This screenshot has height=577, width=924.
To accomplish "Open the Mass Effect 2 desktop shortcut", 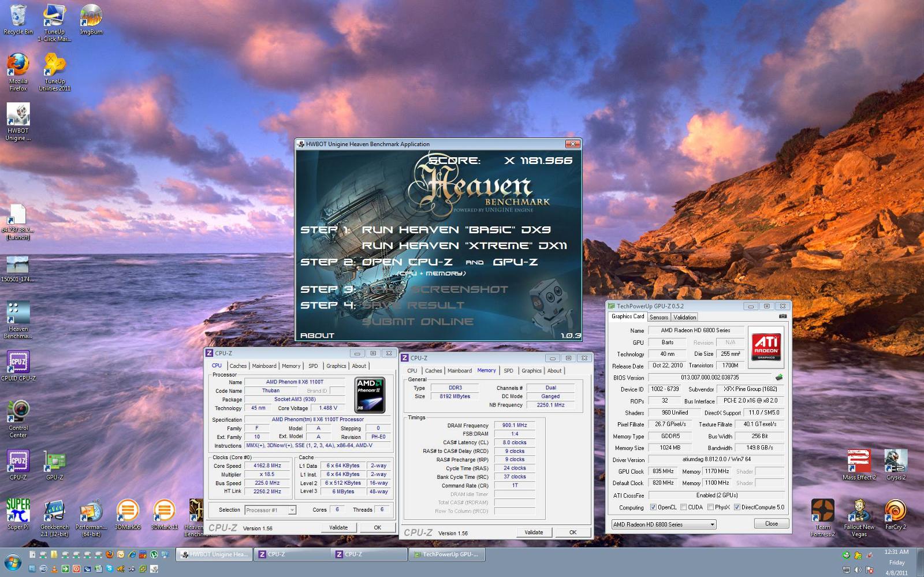I will point(859,465).
